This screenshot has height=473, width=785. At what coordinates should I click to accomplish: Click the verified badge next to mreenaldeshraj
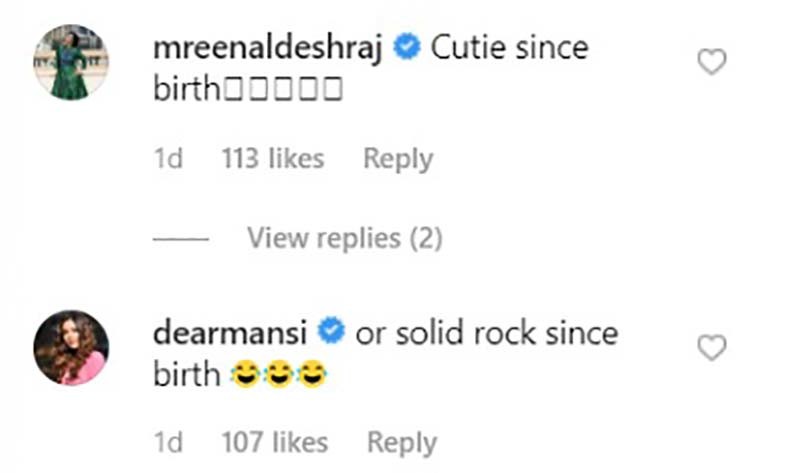[407, 47]
